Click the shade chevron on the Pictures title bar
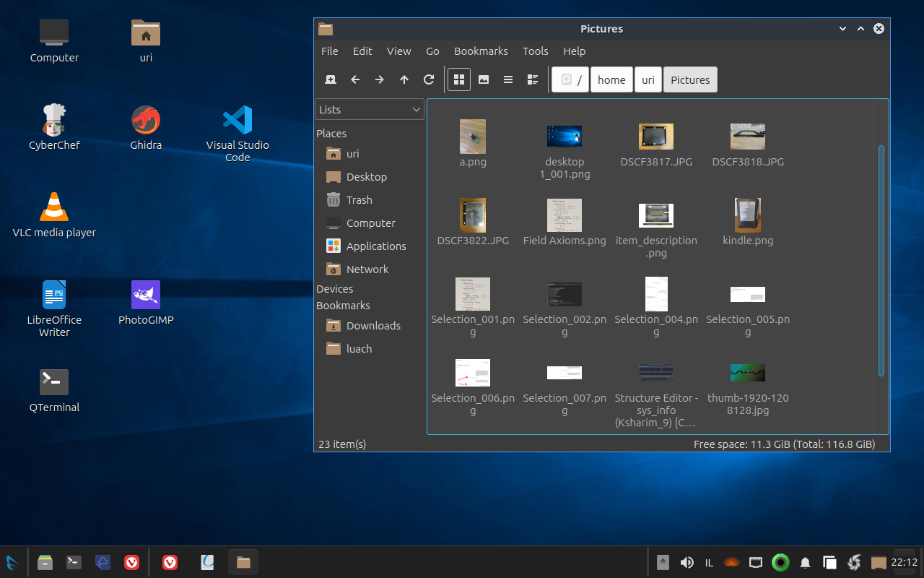The width and height of the screenshot is (924, 578). (x=842, y=28)
